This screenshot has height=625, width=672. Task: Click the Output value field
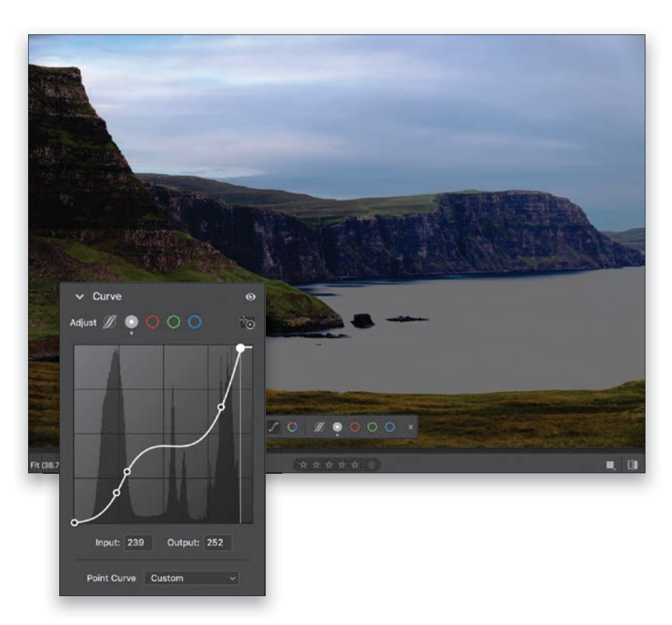coord(218,542)
